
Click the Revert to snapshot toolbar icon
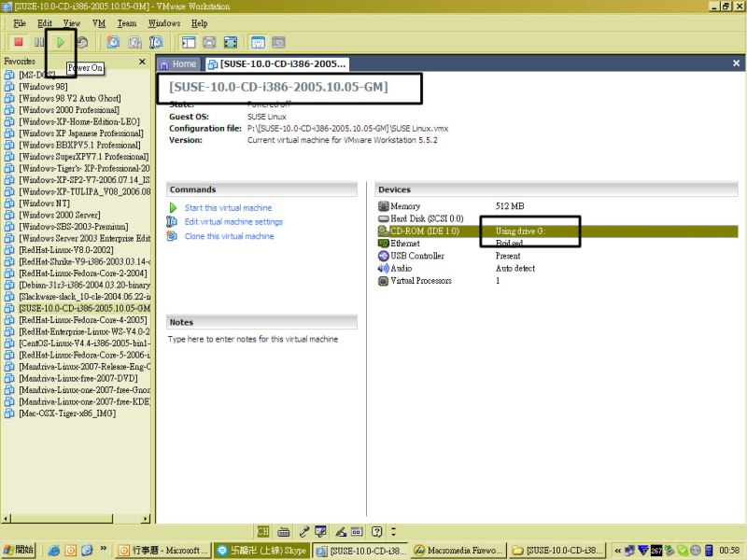pyautogui.click(x=134, y=42)
